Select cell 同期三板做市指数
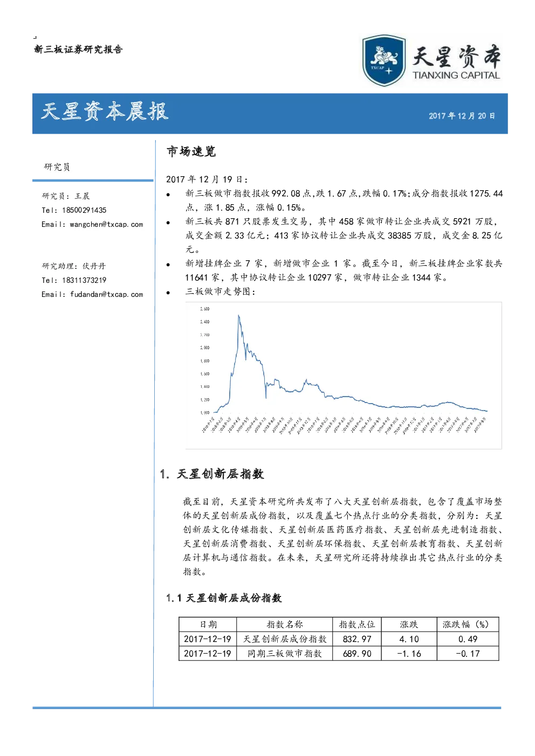Viewport: 535px width, 756px height. pos(285,654)
